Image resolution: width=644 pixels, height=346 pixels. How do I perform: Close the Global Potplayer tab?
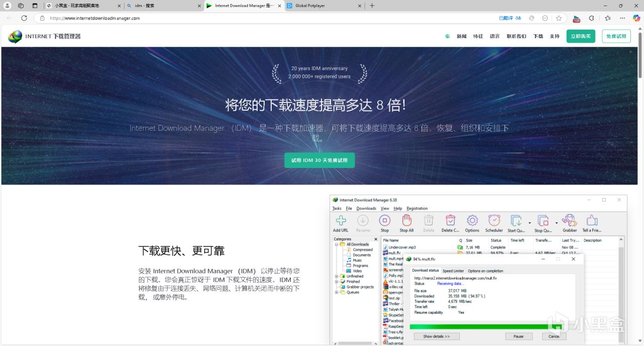point(360,6)
